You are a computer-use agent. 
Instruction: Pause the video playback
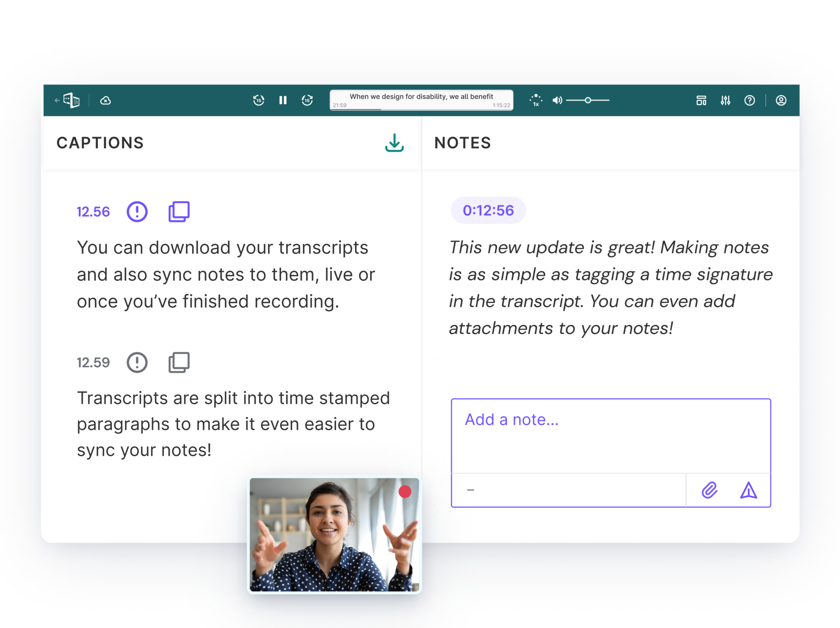pyautogui.click(x=282, y=100)
